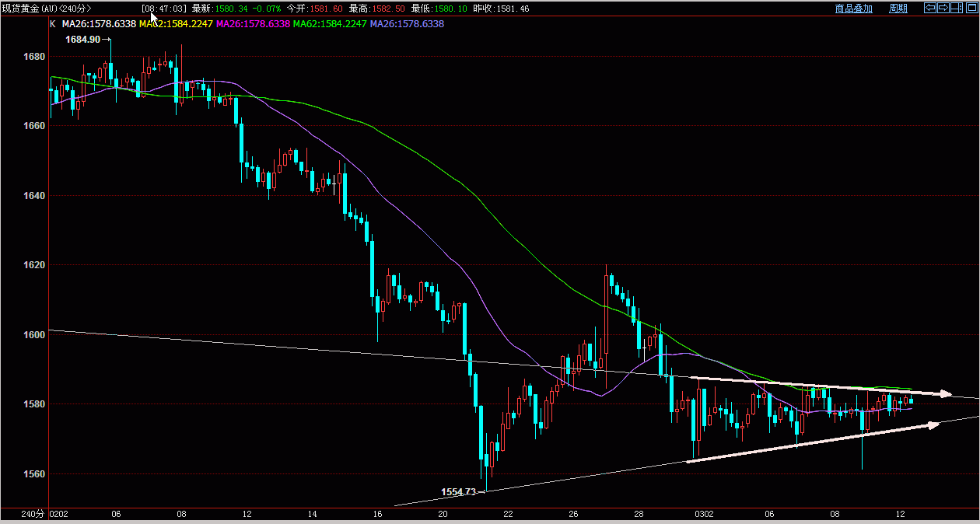Screen dimensions: 980x524
Task: Click the 240分 period label at bottom-left
Action: click(x=33, y=515)
